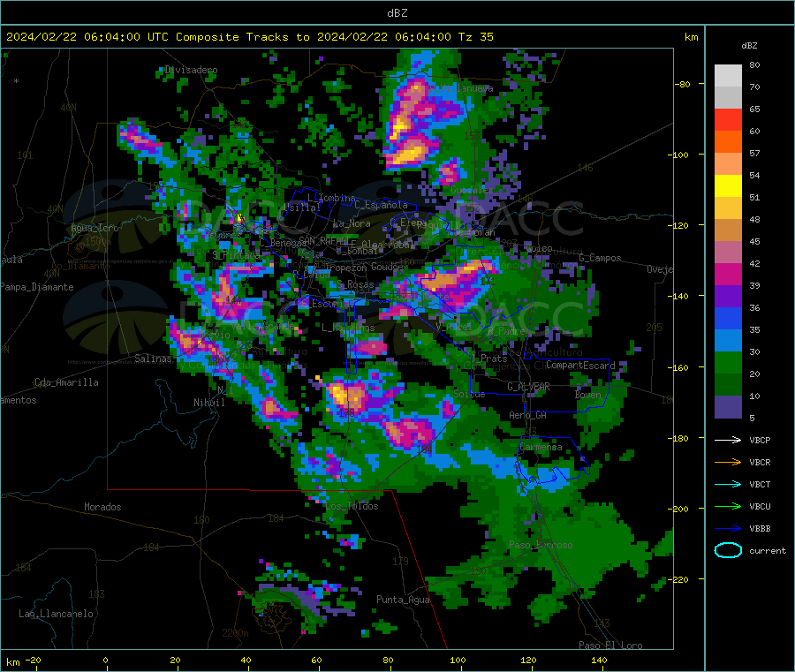Click the 'Soitue' map label
Viewport: 795px width, 672px height.
pyautogui.click(x=469, y=394)
